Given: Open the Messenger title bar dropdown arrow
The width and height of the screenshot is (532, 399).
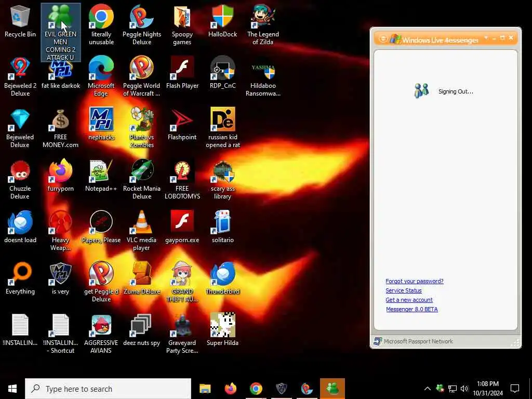Looking at the screenshot, I should click(486, 37).
